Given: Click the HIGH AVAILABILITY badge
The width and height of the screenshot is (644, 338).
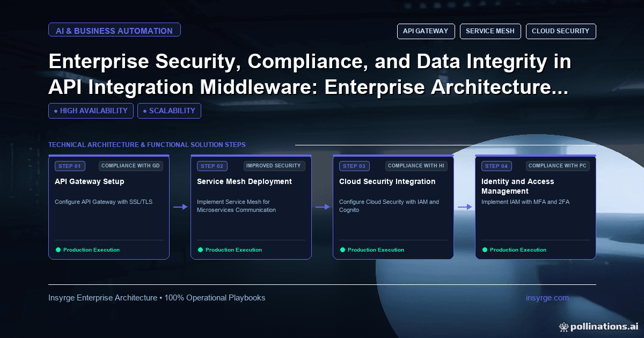Looking at the screenshot, I should point(91,111).
